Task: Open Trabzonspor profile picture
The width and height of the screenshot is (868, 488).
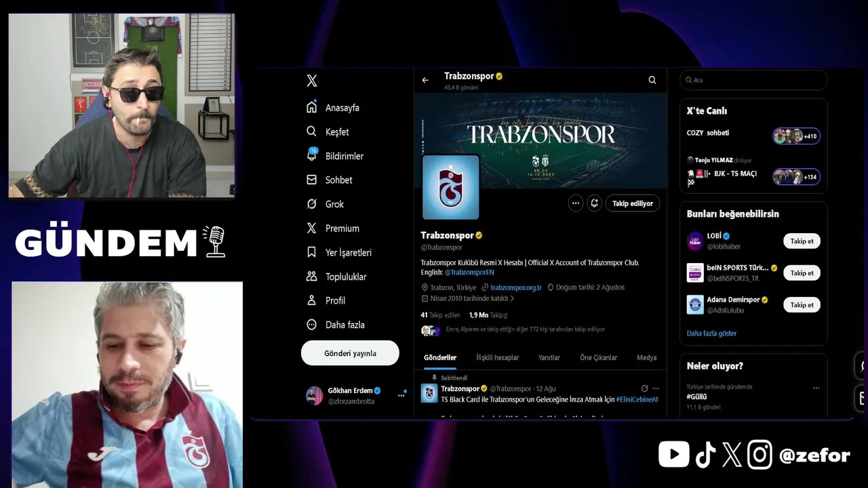Action: pyautogui.click(x=451, y=188)
